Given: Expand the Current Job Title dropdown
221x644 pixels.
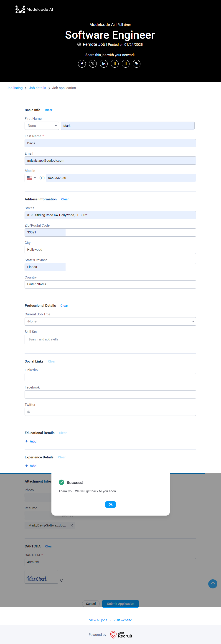Looking at the screenshot, I should (x=110, y=322).
